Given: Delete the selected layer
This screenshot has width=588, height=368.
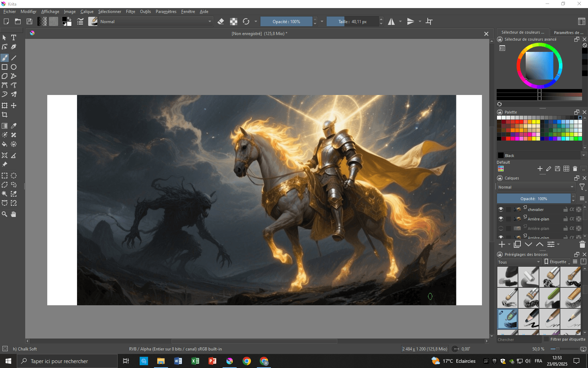Looking at the screenshot, I should pyautogui.click(x=582, y=244).
